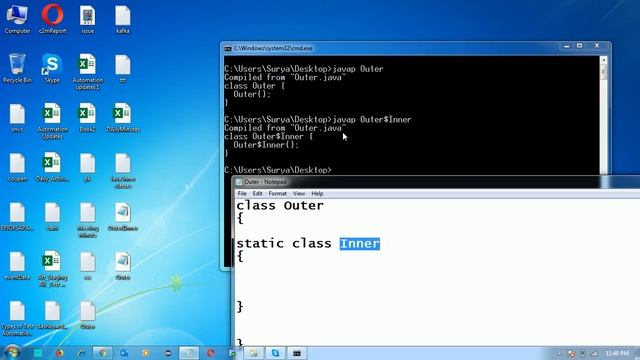Open Outlook from the taskbar
This screenshot has height=360, width=640.
[x=124, y=353]
